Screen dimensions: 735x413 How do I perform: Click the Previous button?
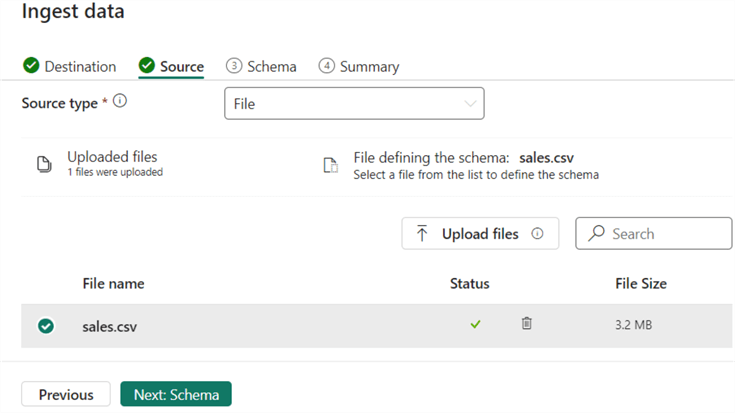[x=66, y=395]
